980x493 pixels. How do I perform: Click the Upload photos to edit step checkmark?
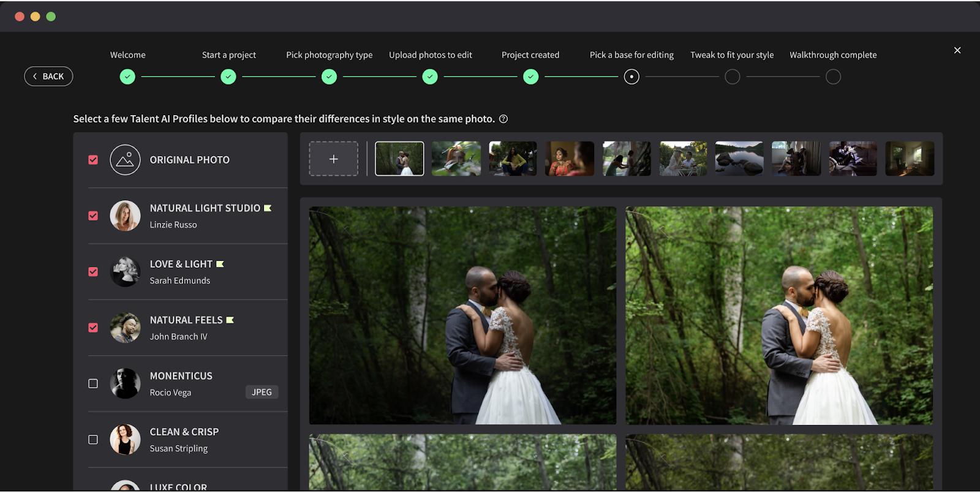click(430, 77)
